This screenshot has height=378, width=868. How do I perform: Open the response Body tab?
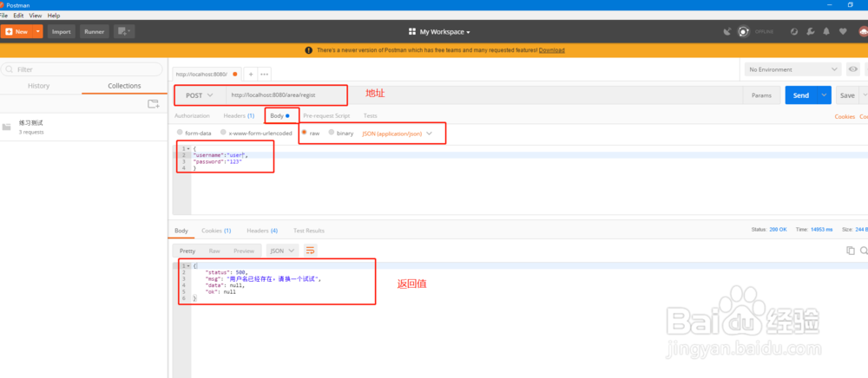(181, 231)
